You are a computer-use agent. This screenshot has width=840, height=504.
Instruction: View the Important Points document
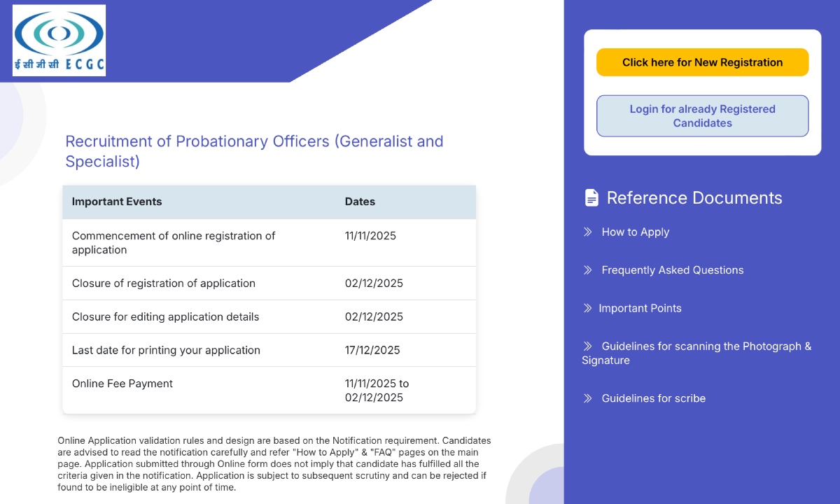640,308
